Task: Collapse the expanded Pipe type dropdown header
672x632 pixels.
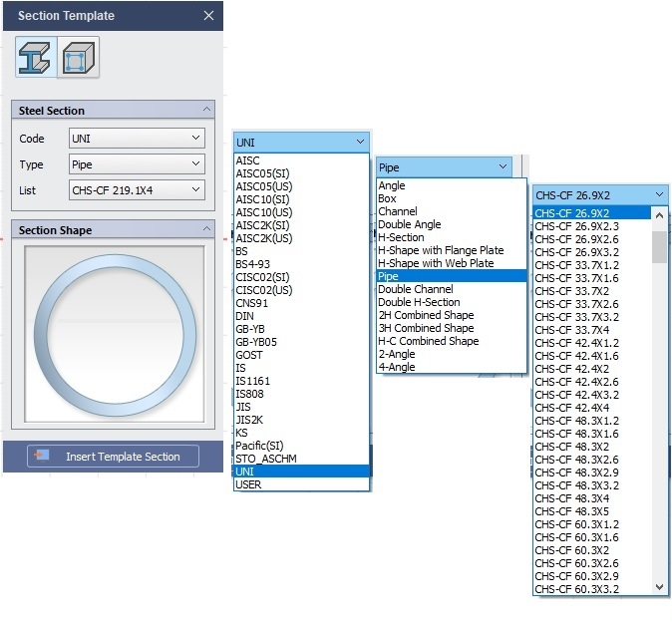Action: click(x=444, y=167)
